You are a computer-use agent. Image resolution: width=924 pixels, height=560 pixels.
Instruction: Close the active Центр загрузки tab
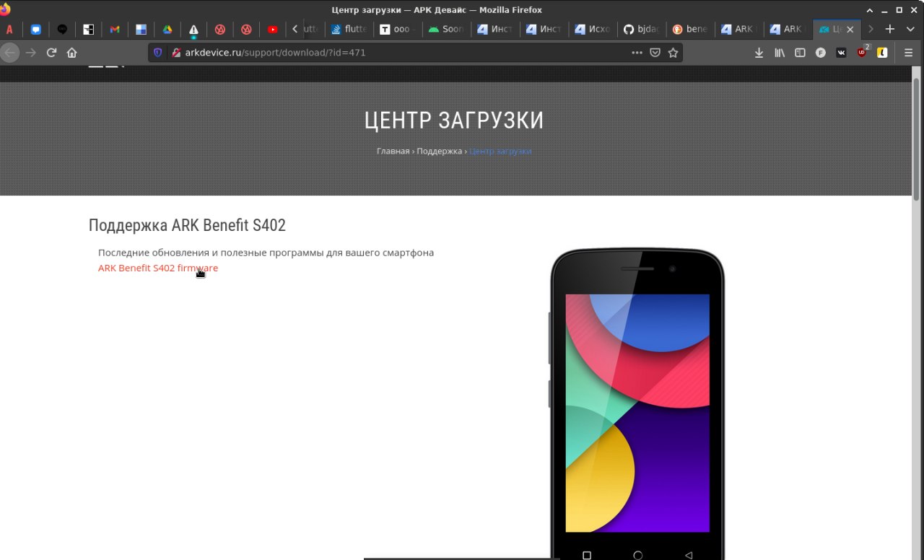[850, 30]
